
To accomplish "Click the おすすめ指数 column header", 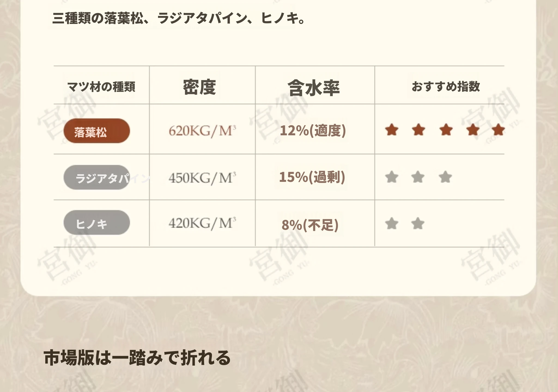I will 446,87.
